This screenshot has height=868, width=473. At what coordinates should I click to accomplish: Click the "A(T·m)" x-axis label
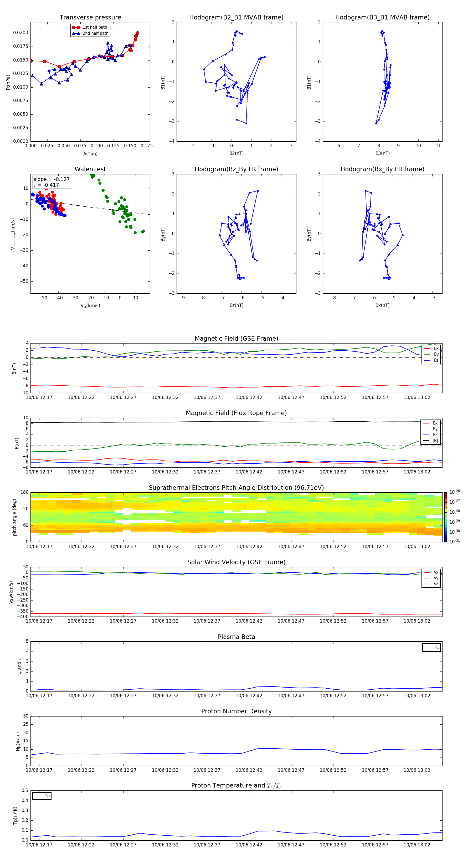pyautogui.click(x=90, y=154)
